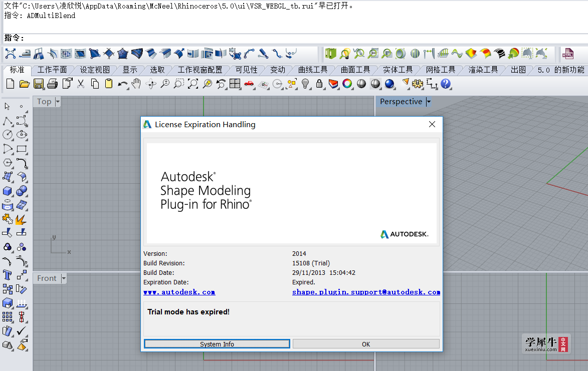This screenshot has height=371, width=588.
Task: Open the www.autodesk.com link
Action: coord(179,292)
